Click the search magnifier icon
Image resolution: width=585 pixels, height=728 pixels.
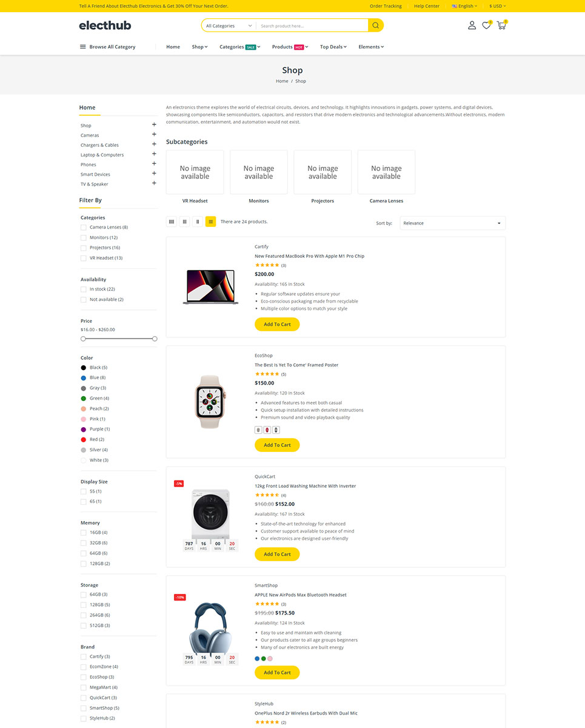click(x=376, y=25)
